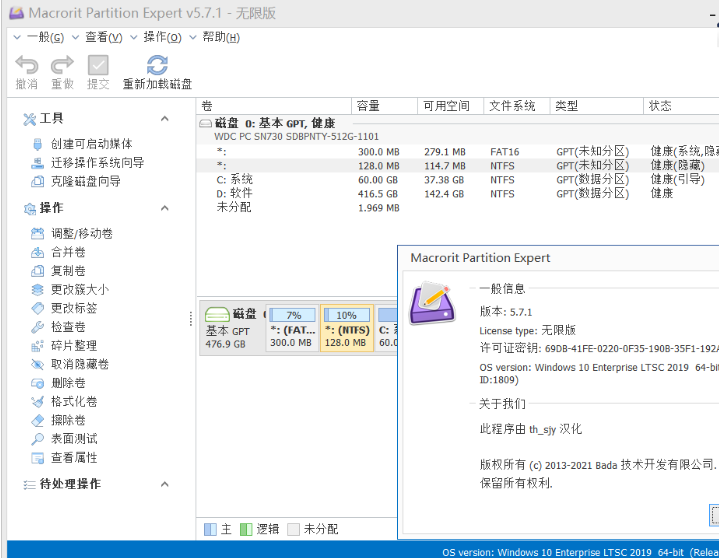Collapse the 待处理操作 section chevron

pos(165,484)
